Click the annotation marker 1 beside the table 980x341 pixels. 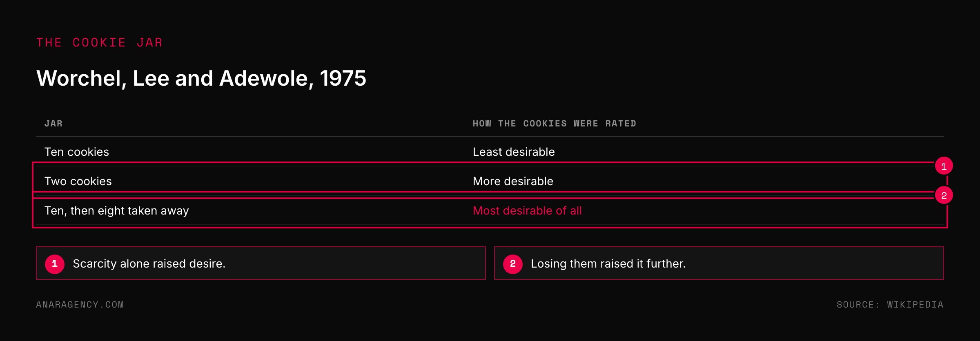[x=944, y=166]
